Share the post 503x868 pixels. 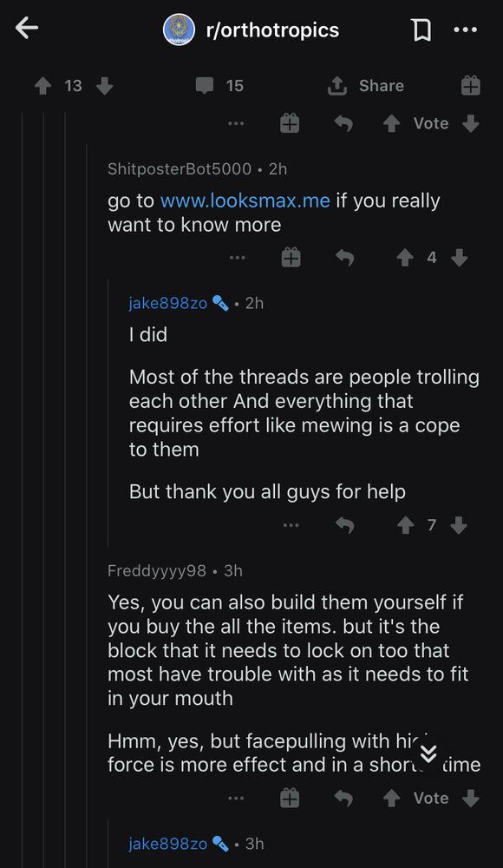coord(366,86)
